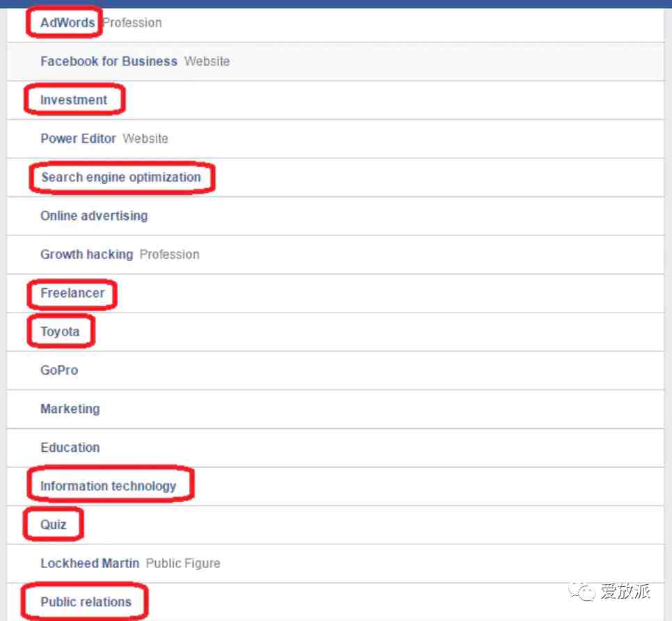Select the Freelancer interest
672x621 pixels.
click(x=72, y=293)
